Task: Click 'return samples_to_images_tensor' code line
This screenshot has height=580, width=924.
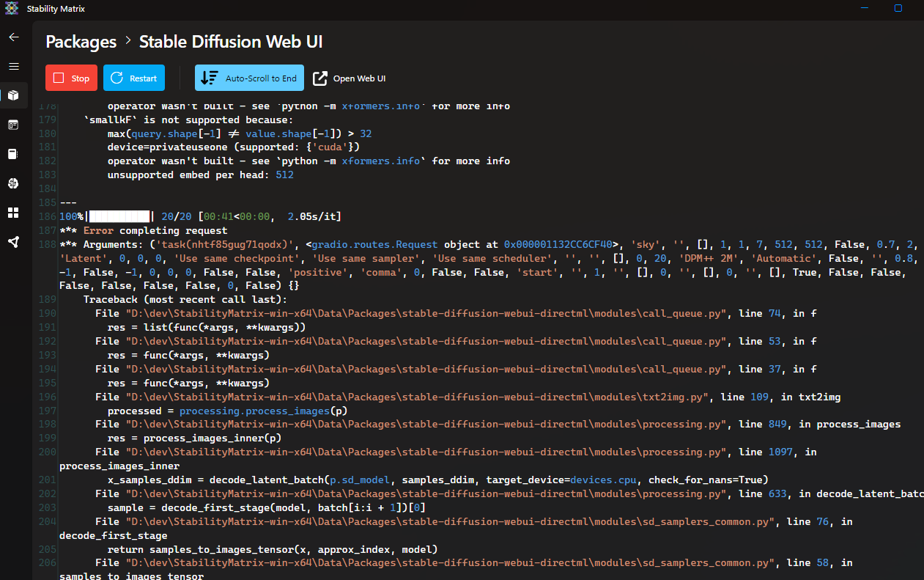Action: pyautogui.click(x=273, y=549)
